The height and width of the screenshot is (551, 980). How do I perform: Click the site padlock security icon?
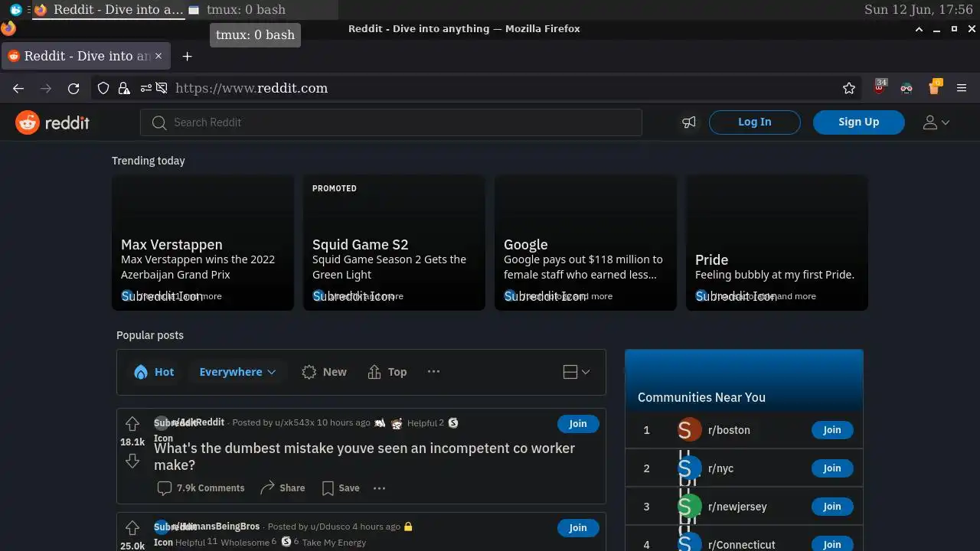pyautogui.click(x=123, y=89)
